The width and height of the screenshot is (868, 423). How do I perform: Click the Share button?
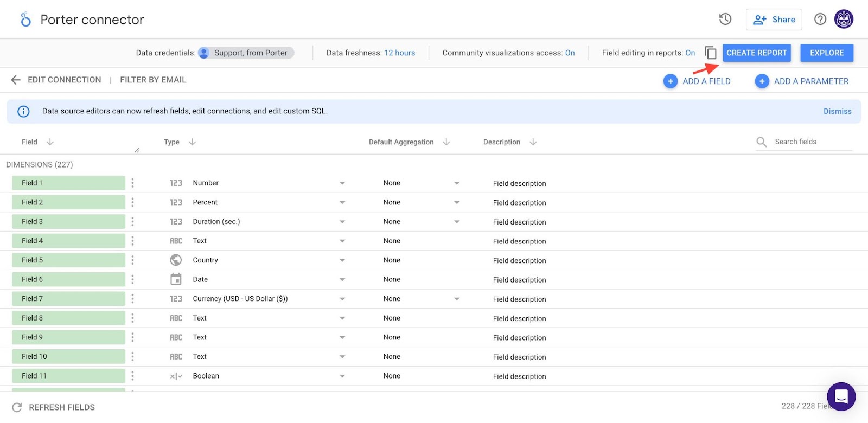pos(774,20)
